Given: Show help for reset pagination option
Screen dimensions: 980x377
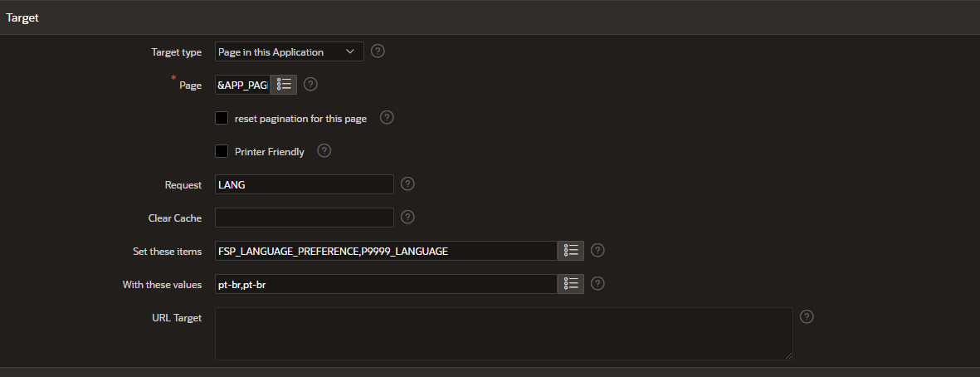Looking at the screenshot, I should (x=387, y=118).
